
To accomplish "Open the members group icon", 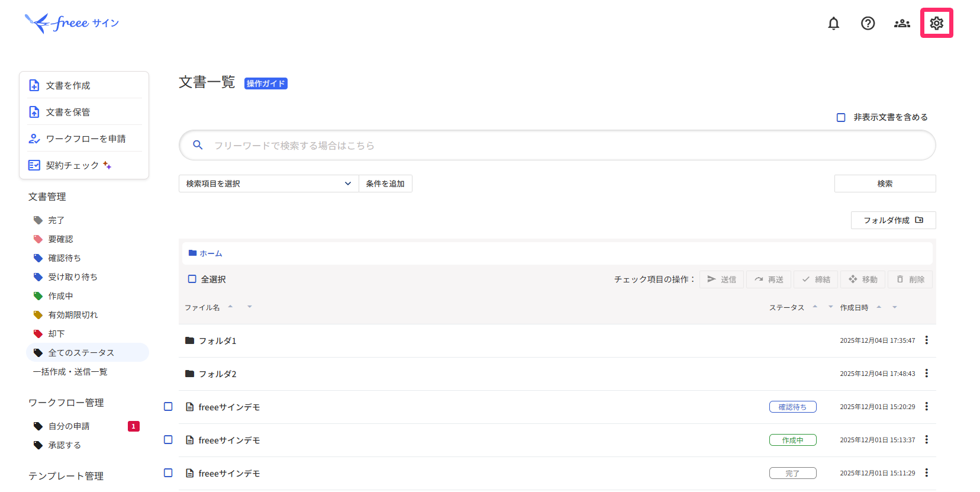I will click(x=902, y=23).
